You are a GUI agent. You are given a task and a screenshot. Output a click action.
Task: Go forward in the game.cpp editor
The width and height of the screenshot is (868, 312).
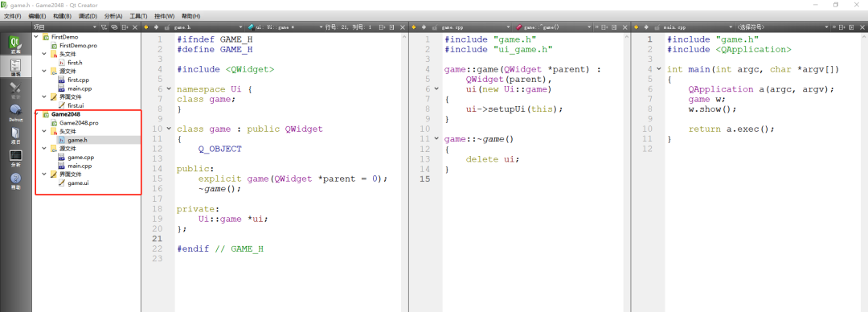[424, 27]
